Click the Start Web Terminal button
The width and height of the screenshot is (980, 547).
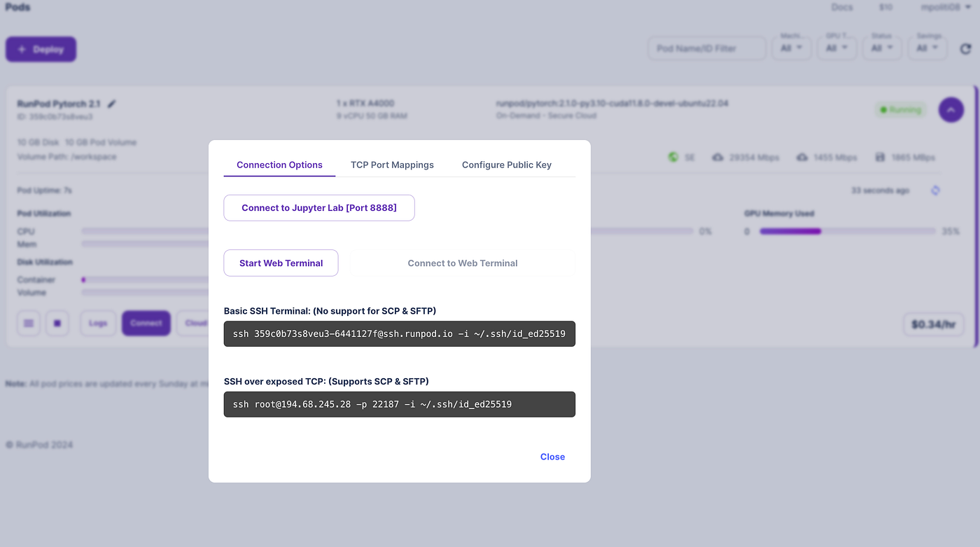coord(281,263)
